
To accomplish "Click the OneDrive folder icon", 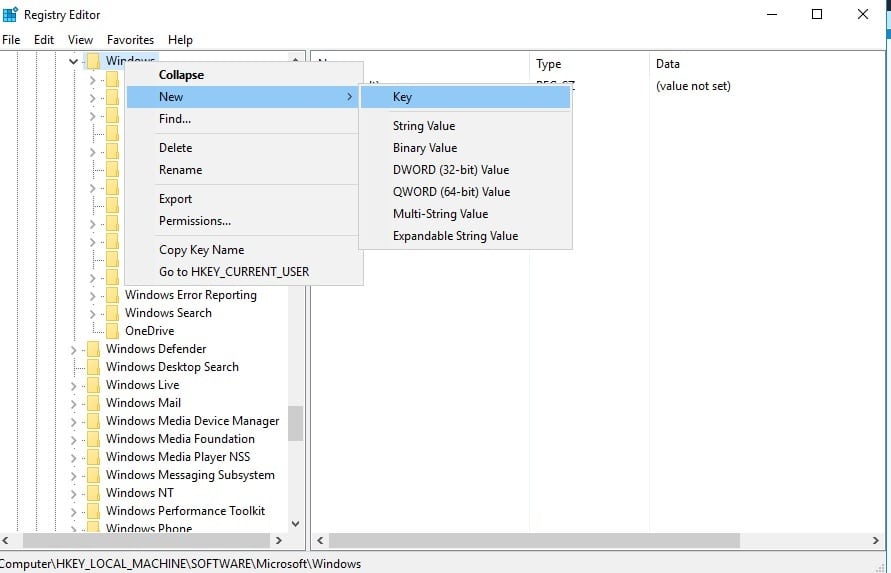I will pyautogui.click(x=112, y=331).
